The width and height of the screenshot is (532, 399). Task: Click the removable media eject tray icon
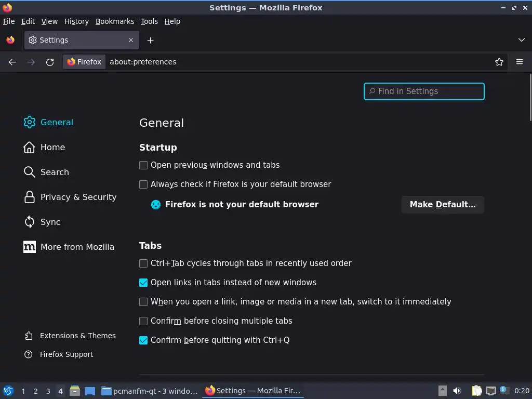[443, 391]
